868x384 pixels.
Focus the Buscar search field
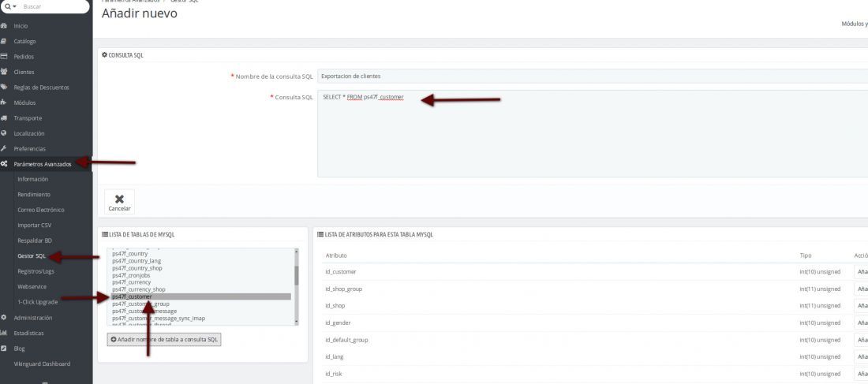[x=54, y=6]
